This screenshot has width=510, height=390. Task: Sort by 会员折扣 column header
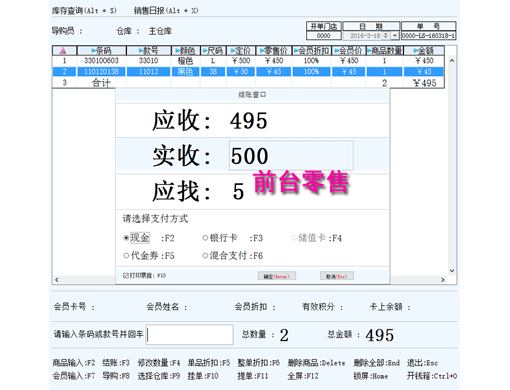(x=312, y=51)
